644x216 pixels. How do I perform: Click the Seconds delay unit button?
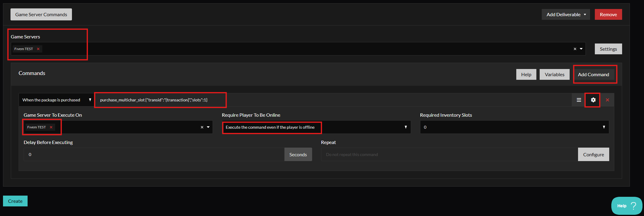coord(298,154)
